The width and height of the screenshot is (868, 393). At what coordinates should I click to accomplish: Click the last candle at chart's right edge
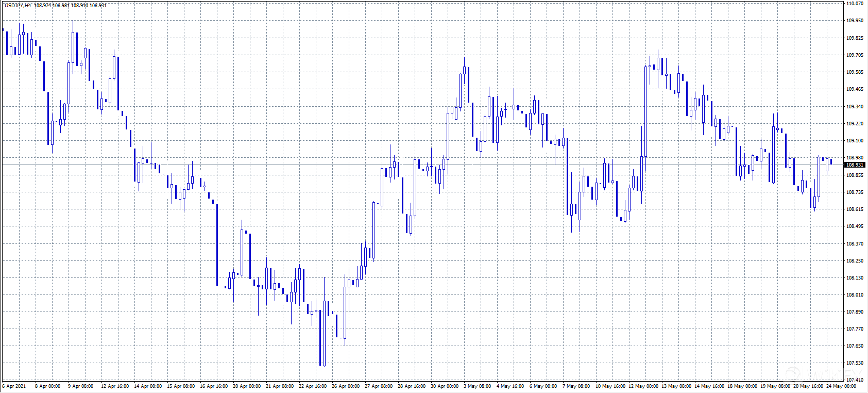pos(831,161)
